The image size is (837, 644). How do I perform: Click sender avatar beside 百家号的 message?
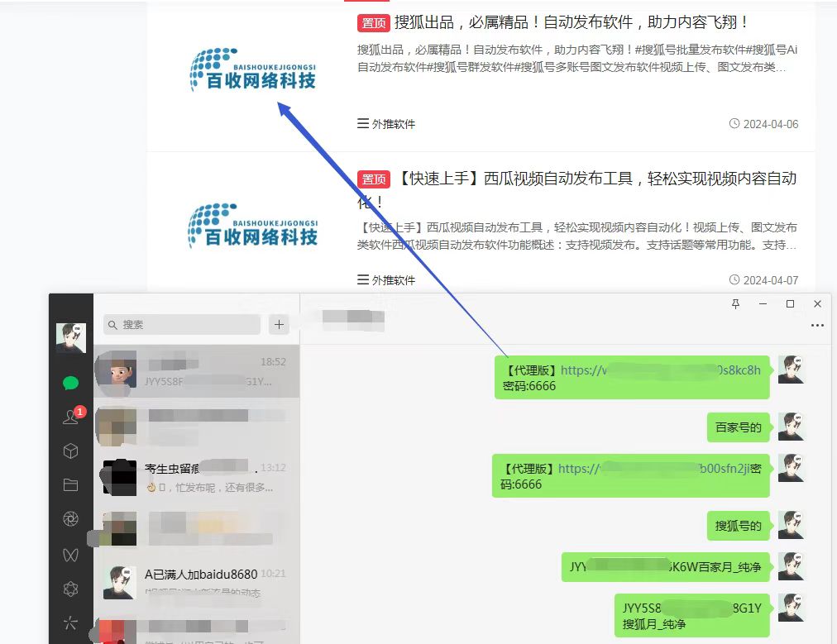(x=791, y=427)
